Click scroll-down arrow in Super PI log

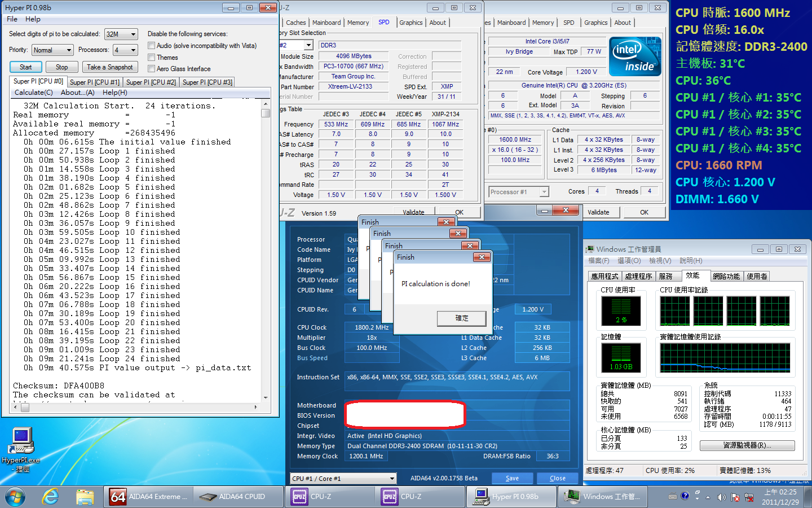click(266, 397)
